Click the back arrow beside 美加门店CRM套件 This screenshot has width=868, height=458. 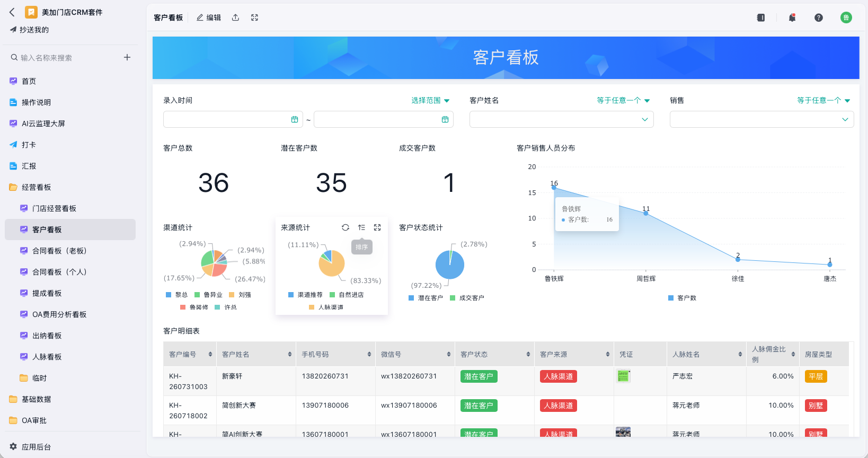[x=13, y=12]
